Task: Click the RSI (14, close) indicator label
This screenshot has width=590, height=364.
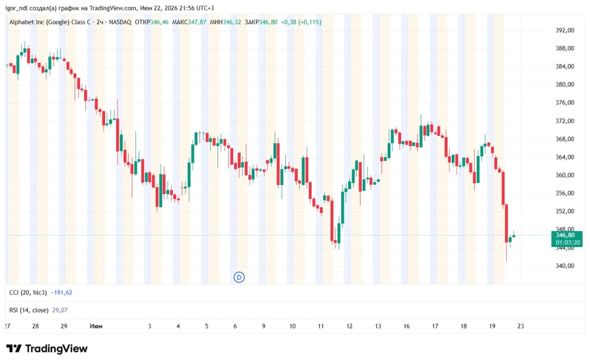Action: coord(29,310)
